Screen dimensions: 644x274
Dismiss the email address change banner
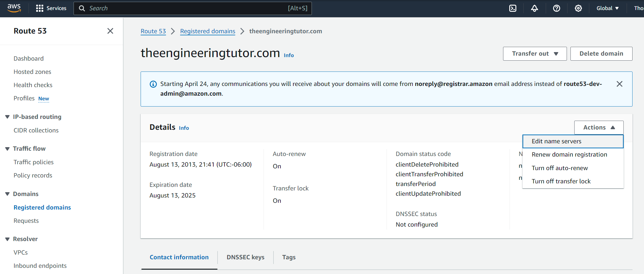[619, 84]
